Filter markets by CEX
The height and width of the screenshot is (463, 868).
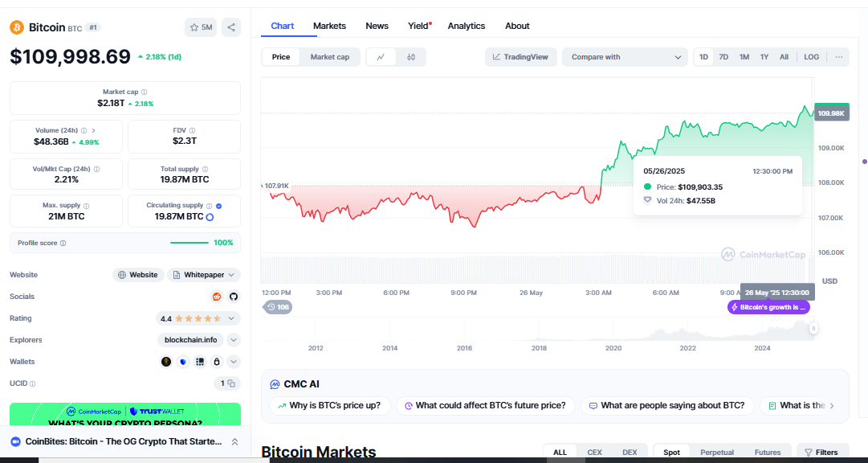(594, 453)
